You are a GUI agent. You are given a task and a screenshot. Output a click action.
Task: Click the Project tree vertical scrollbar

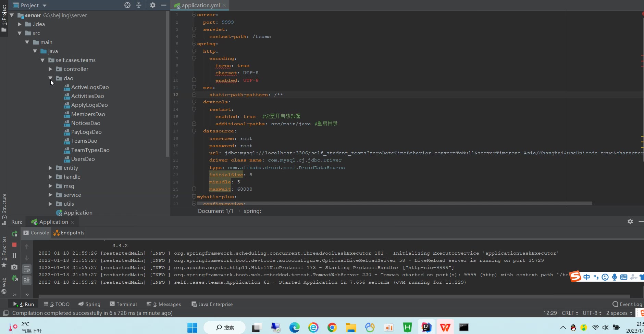click(x=168, y=84)
